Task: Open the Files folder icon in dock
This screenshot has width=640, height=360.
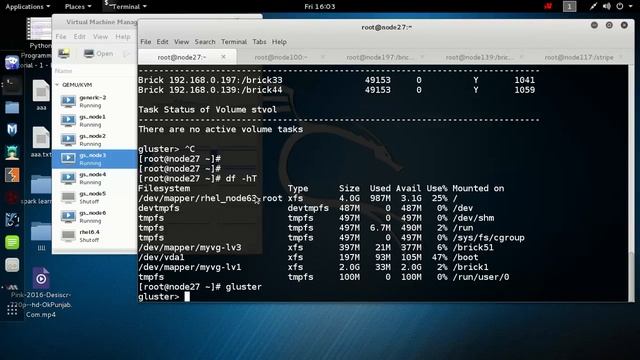Action: [x=12, y=107]
